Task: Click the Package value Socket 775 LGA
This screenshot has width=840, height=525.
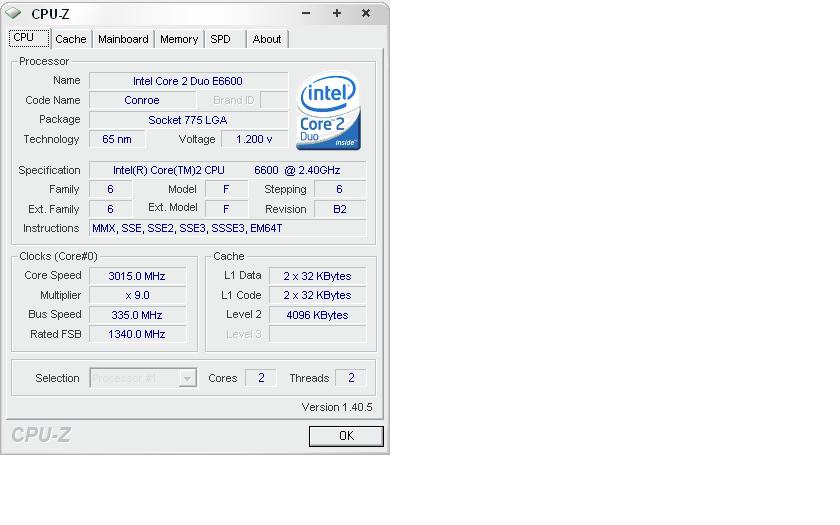Action: (x=188, y=120)
